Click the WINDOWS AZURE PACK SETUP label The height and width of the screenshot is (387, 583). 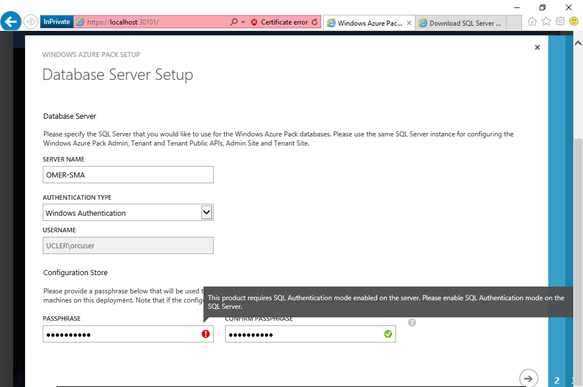(x=91, y=55)
